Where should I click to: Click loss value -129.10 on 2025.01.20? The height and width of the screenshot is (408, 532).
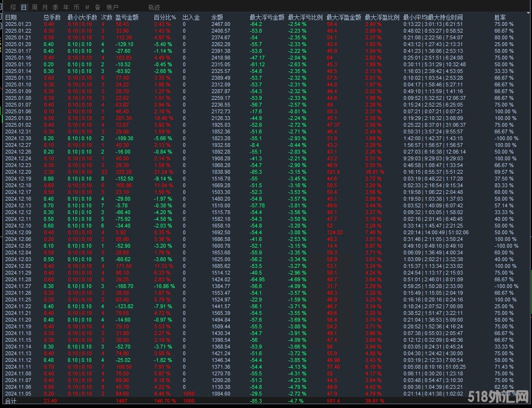pyautogui.click(x=124, y=44)
